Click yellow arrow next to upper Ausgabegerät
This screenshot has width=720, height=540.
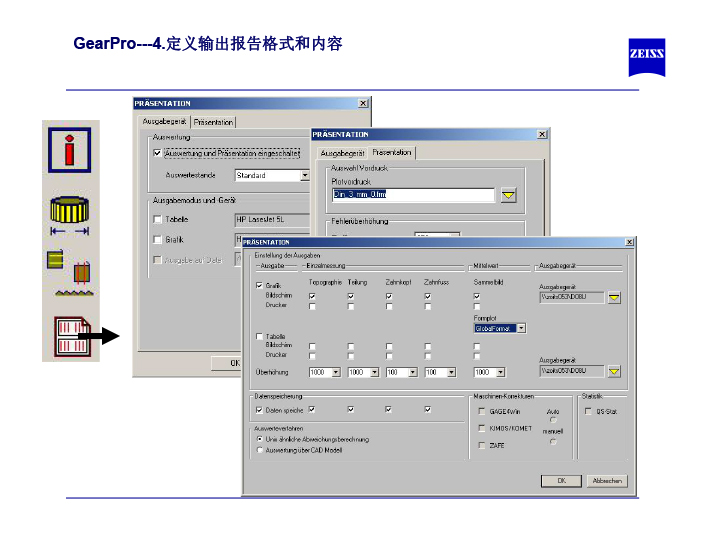click(x=615, y=297)
